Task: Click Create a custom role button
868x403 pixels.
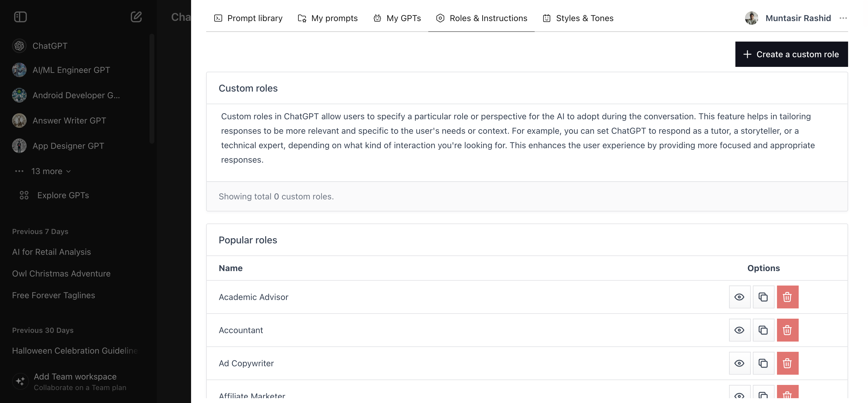Action: point(791,54)
